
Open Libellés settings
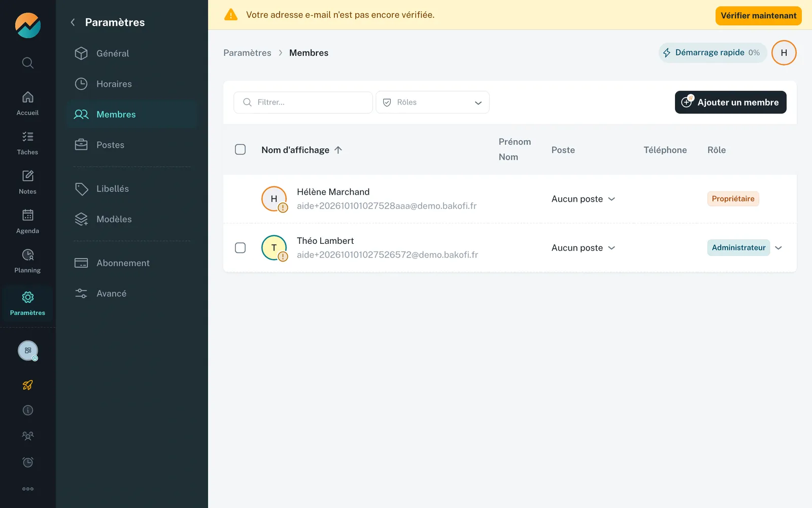click(x=132, y=188)
